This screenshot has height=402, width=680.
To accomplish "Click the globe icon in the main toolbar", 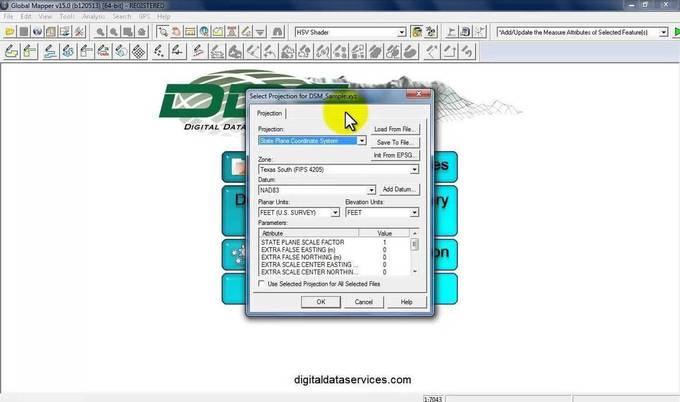I will (x=37, y=32).
